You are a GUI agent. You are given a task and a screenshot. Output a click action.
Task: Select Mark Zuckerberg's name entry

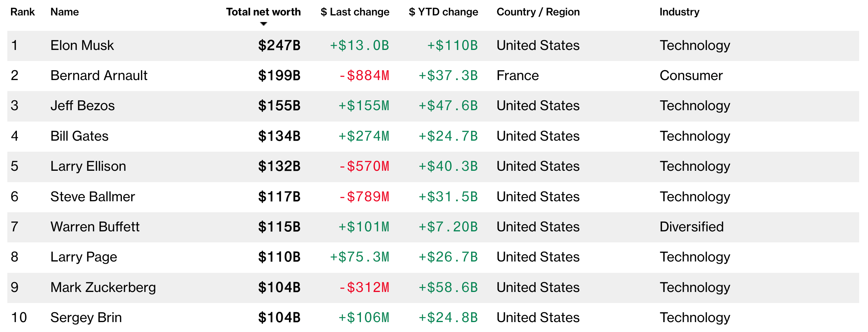[x=103, y=287]
